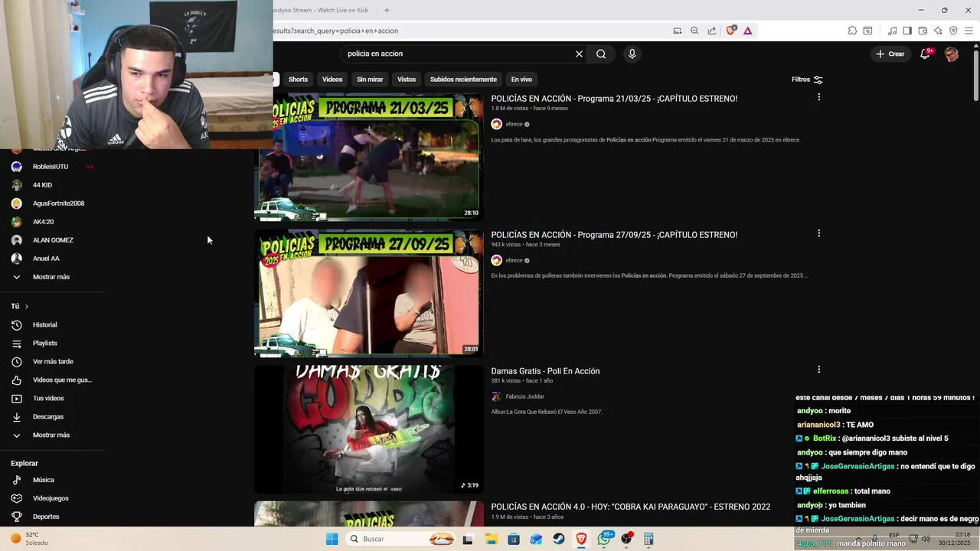The width and height of the screenshot is (980, 551).
Task: Open the browser hamburger menu
Action: click(x=969, y=31)
